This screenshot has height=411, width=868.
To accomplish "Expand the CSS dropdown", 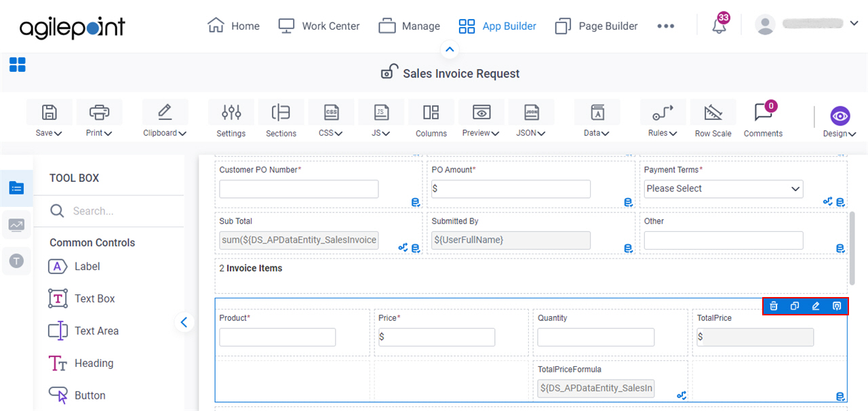I will click(331, 119).
